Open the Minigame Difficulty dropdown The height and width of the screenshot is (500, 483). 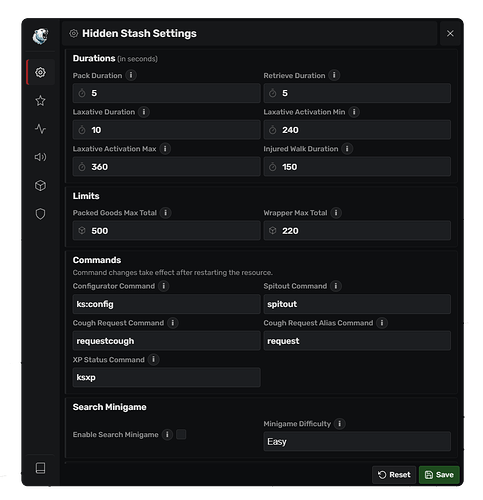coord(357,441)
